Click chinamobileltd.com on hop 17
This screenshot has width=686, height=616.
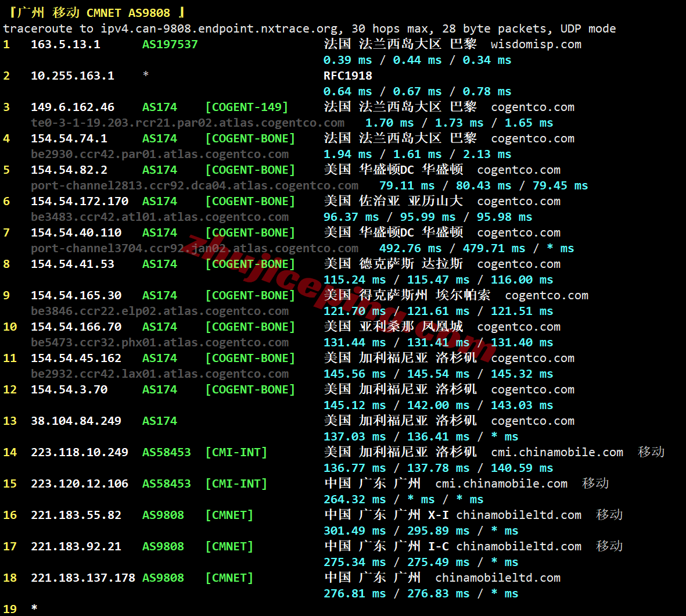click(519, 546)
